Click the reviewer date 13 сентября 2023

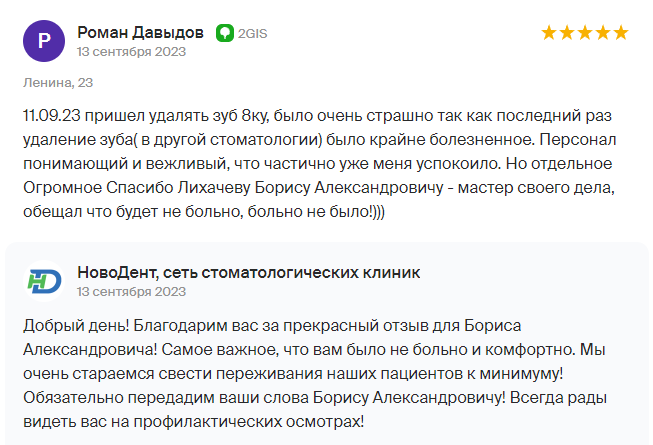pyautogui.click(x=131, y=52)
